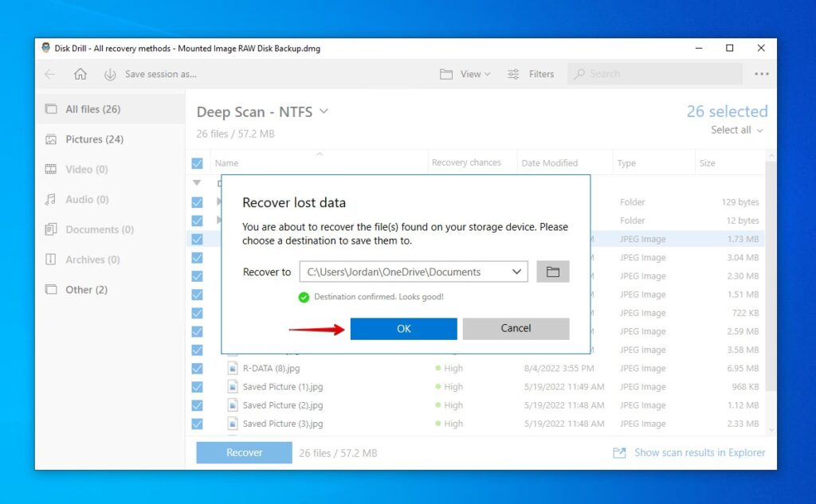Sort files by the Size column header

[x=706, y=162]
